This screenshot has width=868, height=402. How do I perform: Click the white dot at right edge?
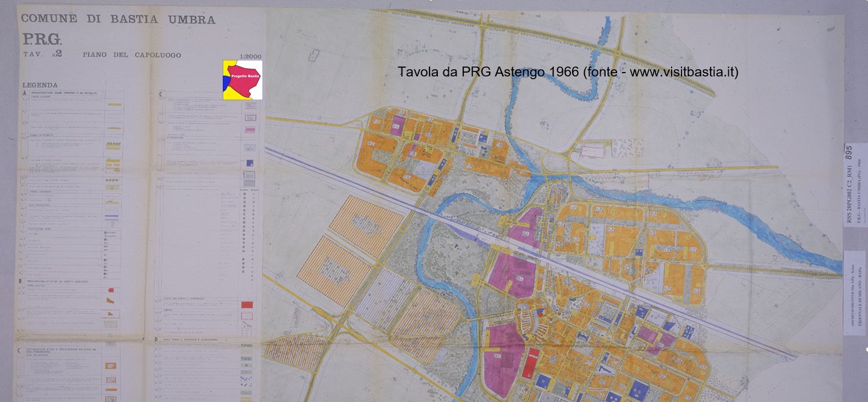(866, 349)
